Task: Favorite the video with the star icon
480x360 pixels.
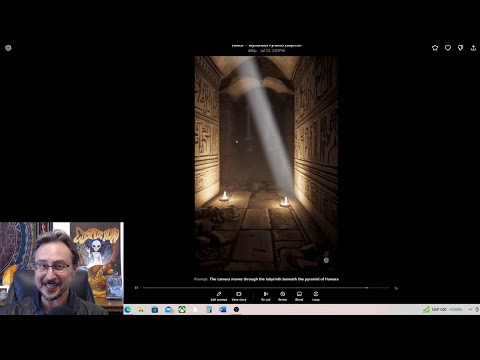Action: click(435, 48)
